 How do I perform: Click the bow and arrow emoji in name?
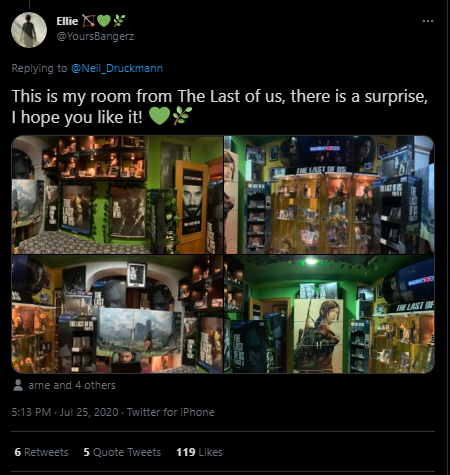[x=88, y=21]
